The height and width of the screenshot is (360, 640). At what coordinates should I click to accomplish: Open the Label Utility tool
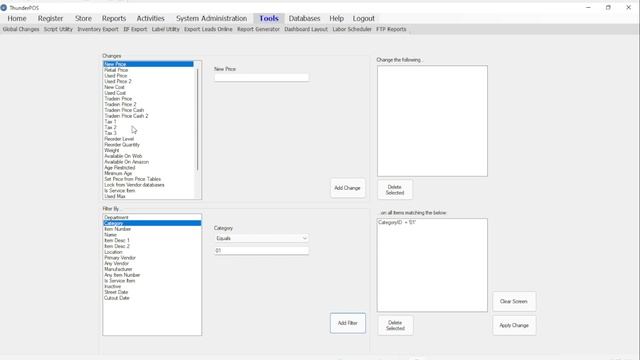(x=165, y=29)
